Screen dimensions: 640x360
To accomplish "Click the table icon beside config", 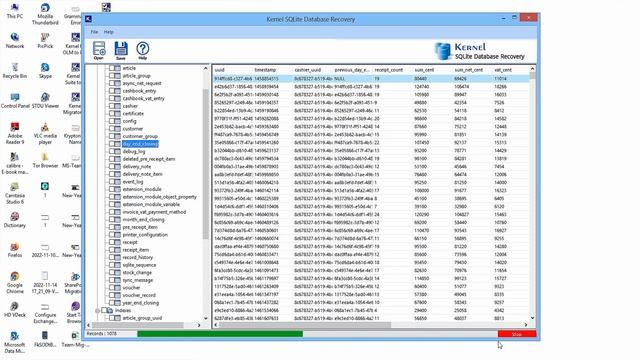I will (x=118, y=121).
